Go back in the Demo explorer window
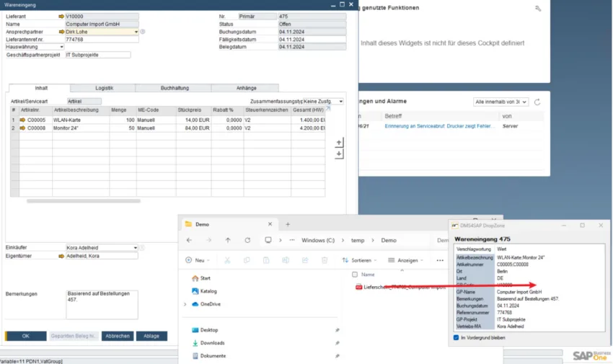 click(189, 240)
